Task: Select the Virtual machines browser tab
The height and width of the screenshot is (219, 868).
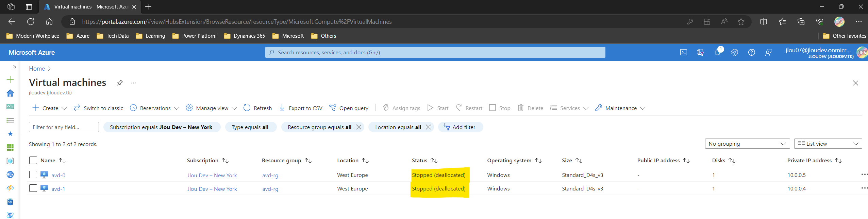Action: click(x=90, y=7)
